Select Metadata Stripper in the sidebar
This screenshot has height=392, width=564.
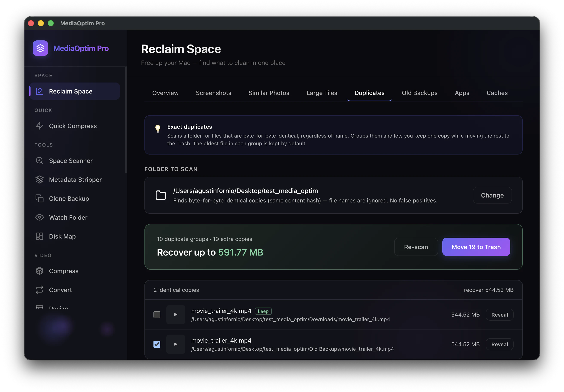click(x=75, y=179)
